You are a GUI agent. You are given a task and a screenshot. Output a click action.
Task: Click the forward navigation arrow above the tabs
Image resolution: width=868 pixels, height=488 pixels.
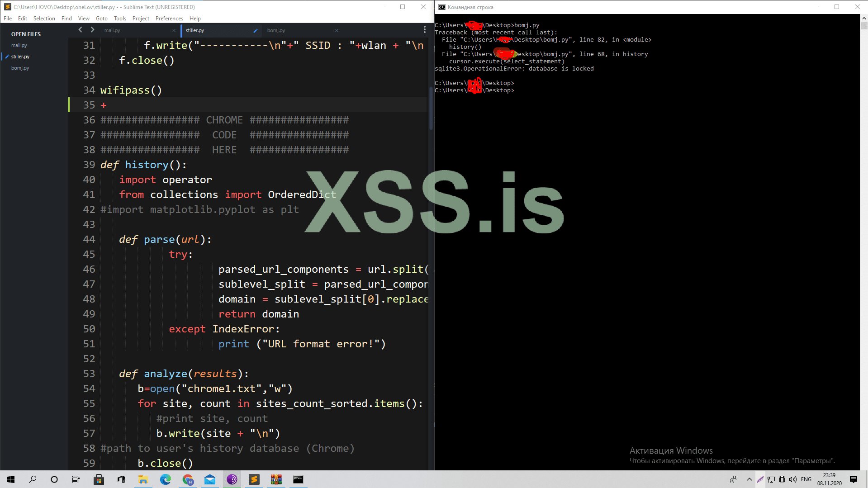point(92,29)
